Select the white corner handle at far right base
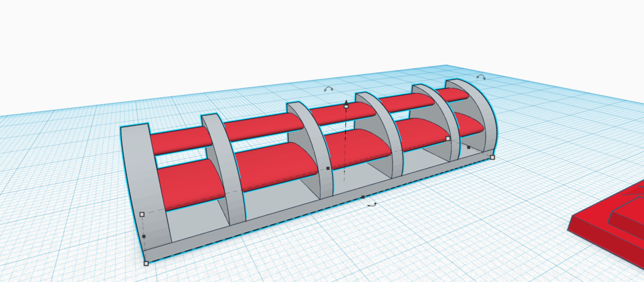Viewport: 644px width, 282px height. click(x=492, y=157)
